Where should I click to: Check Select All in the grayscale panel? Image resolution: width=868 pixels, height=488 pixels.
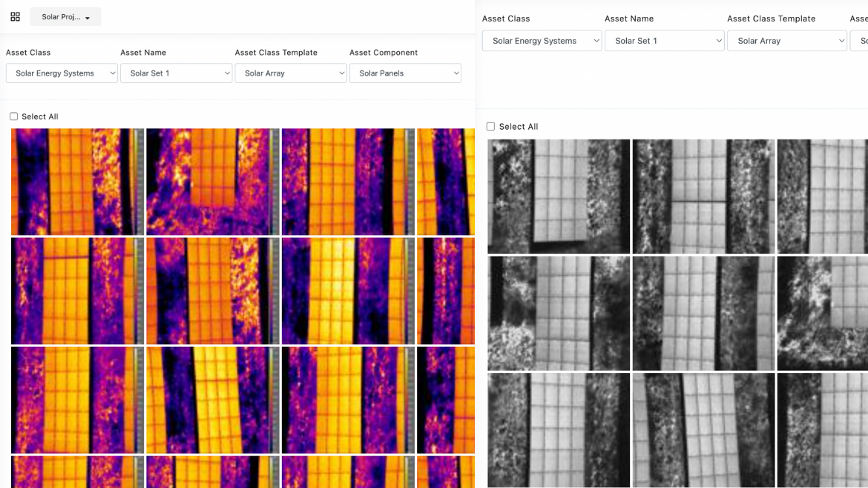click(490, 126)
